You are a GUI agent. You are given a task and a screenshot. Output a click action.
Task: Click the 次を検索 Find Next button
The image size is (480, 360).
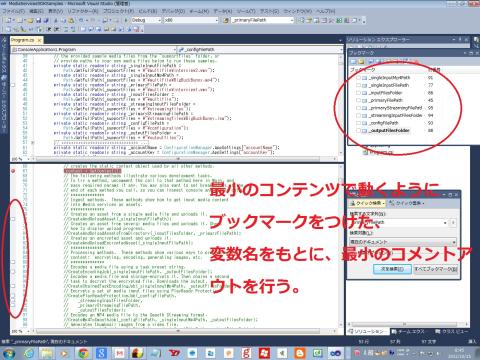[392, 269]
